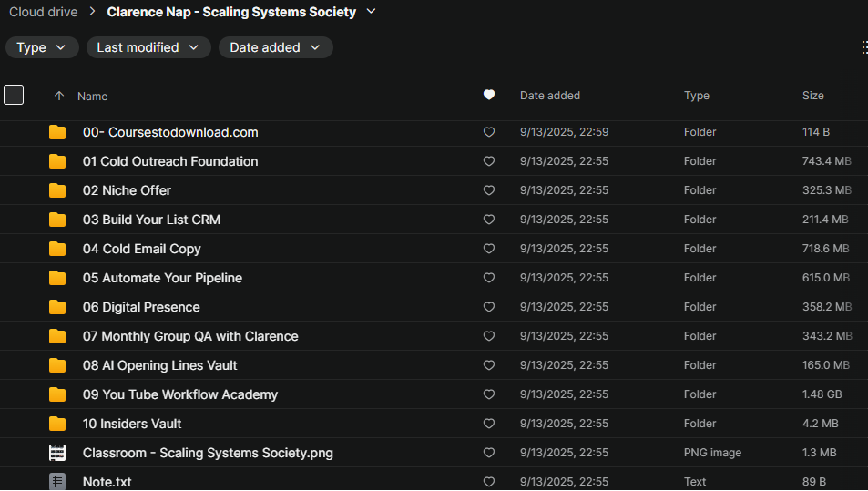The image size is (868, 491).
Task: Select the Classroom - Scaling Systems Society.png filename
Action: click(x=208, y=453)
